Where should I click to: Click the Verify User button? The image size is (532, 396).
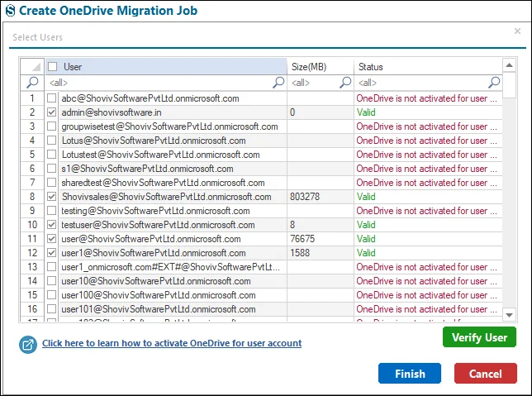(x=479, y=337)
